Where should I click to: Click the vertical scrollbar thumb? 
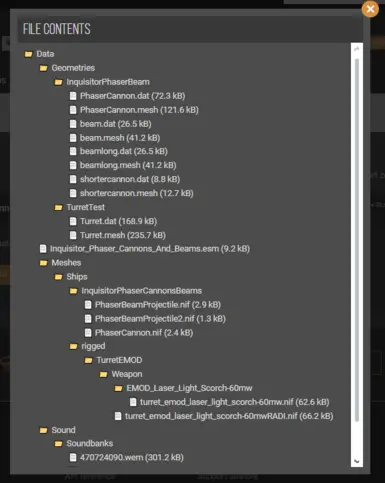tap(357, 240)
